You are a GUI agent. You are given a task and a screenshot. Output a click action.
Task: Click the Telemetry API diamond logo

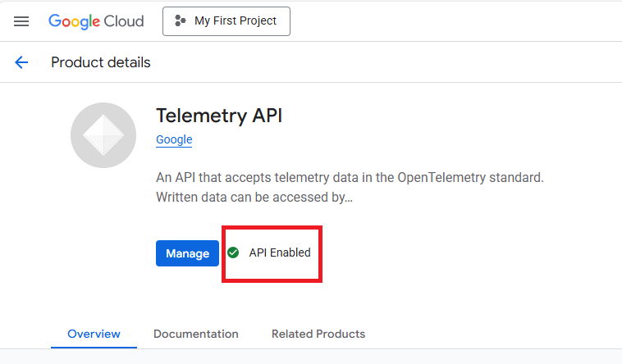(x=103, y=135)
